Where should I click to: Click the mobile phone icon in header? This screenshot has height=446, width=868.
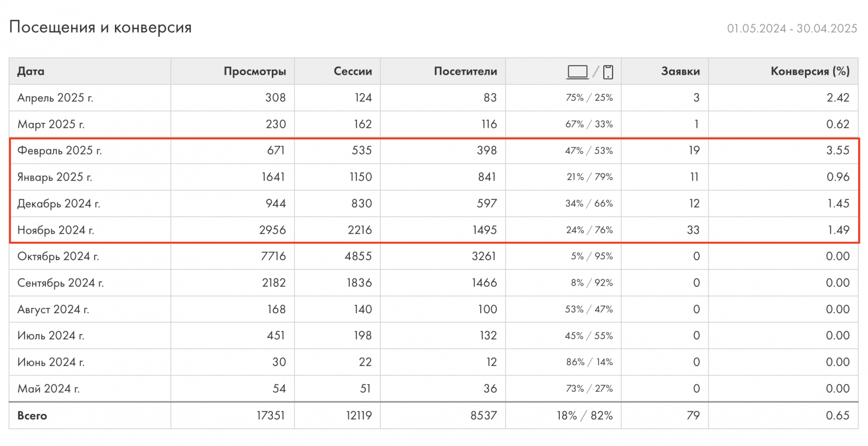(x=608, y=72)
